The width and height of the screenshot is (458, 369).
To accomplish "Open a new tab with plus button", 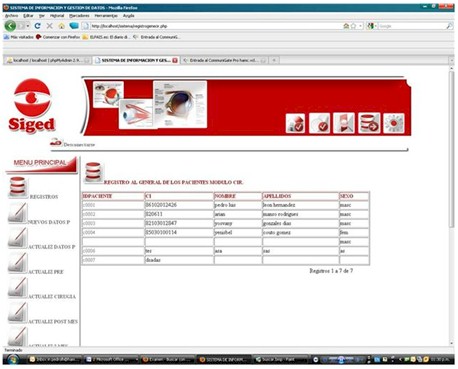I will click(x=274, y=60).
